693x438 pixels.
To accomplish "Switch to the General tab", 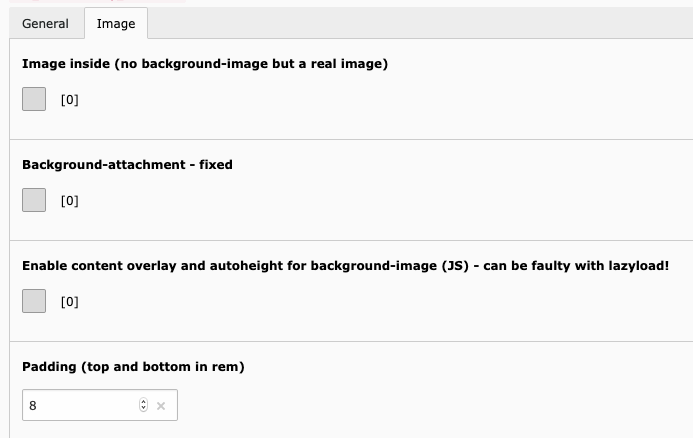I will point(46,23).
